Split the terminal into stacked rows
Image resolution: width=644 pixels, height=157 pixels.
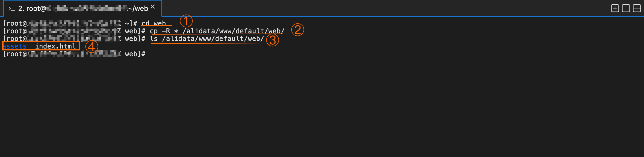pyautogui.click(x=637, y=8)
